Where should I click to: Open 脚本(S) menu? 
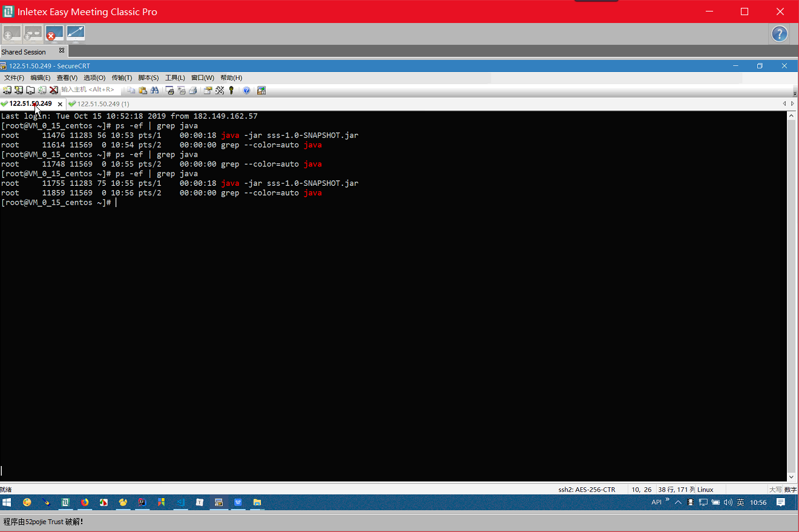coord(148,77)
